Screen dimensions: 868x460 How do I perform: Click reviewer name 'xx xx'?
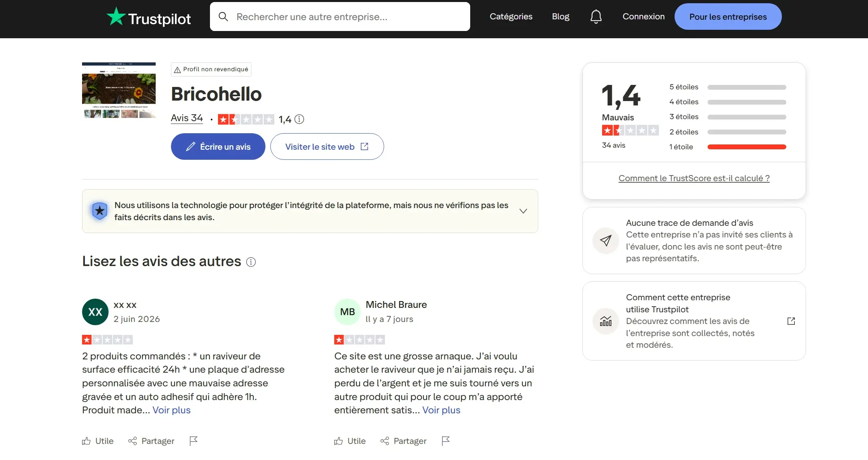125,305
